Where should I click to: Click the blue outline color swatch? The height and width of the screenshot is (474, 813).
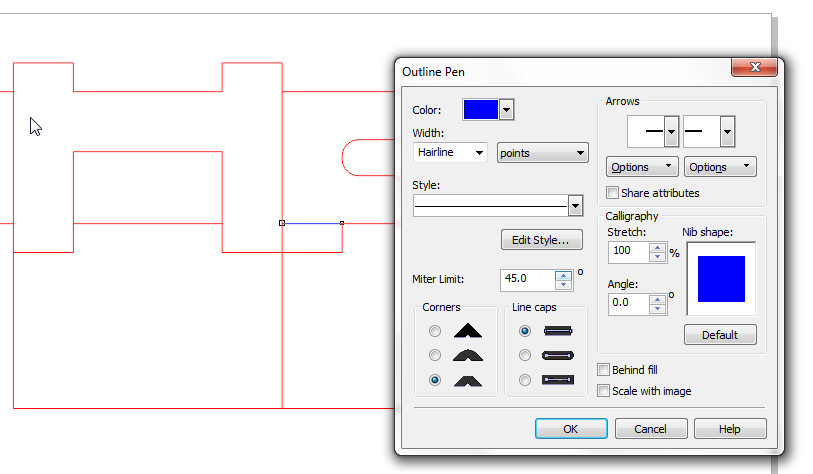tap(481, 110)
